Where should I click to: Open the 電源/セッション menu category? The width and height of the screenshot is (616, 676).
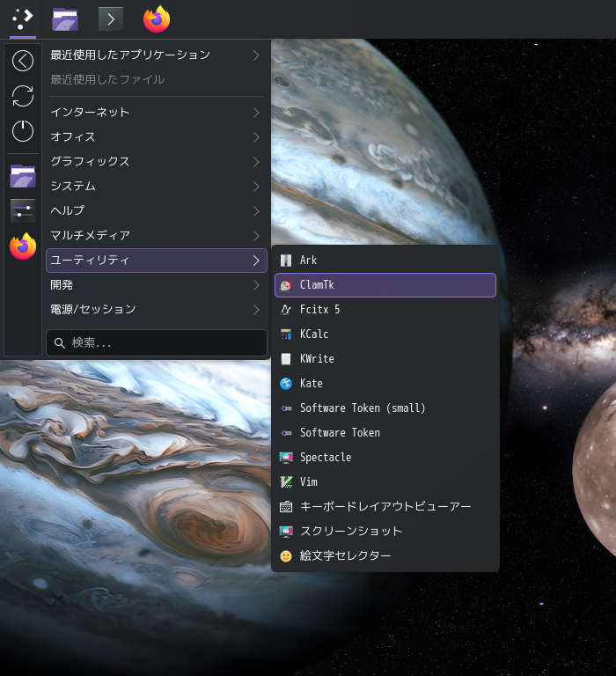click(x=157, y=310)
